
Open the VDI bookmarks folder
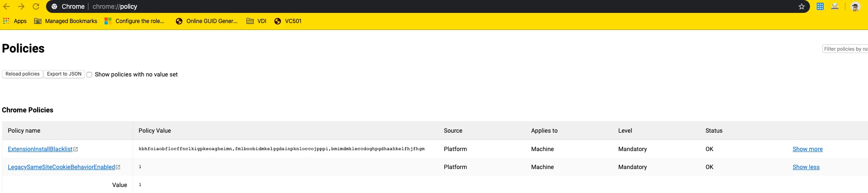click(x=256, y=21)
